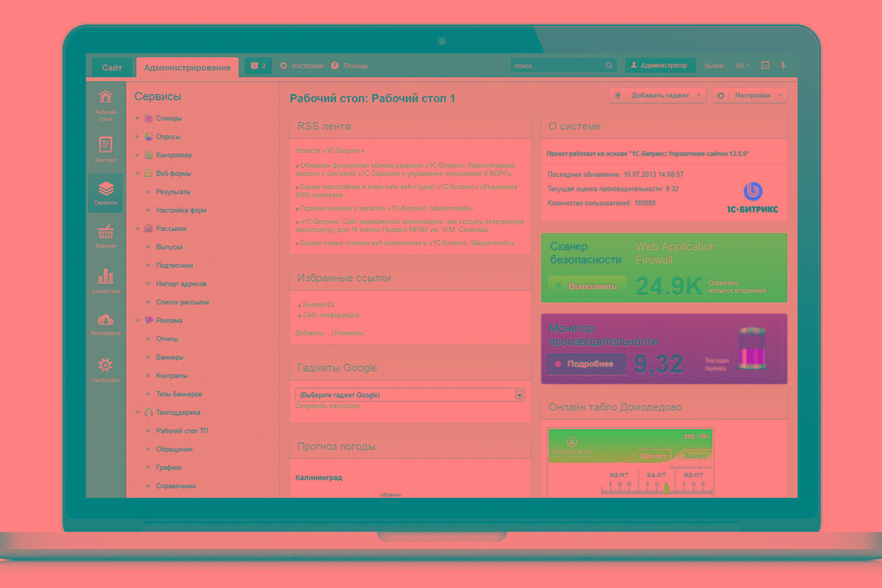Viewport: 882px width, 588px height.
Task: Collapse the Веб-формы tree node
Action: [137, 173]
